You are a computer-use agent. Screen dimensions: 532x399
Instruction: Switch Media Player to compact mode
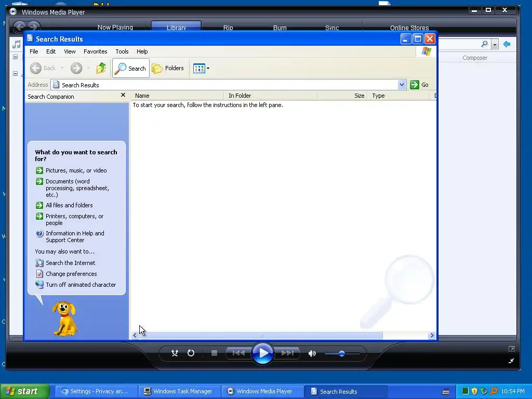point(511,361)
